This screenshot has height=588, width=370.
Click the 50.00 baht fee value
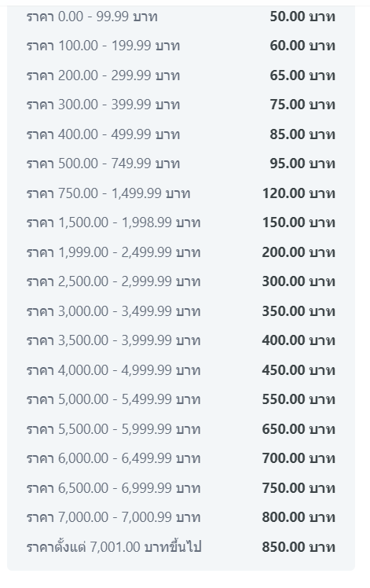tap(302, 17)
